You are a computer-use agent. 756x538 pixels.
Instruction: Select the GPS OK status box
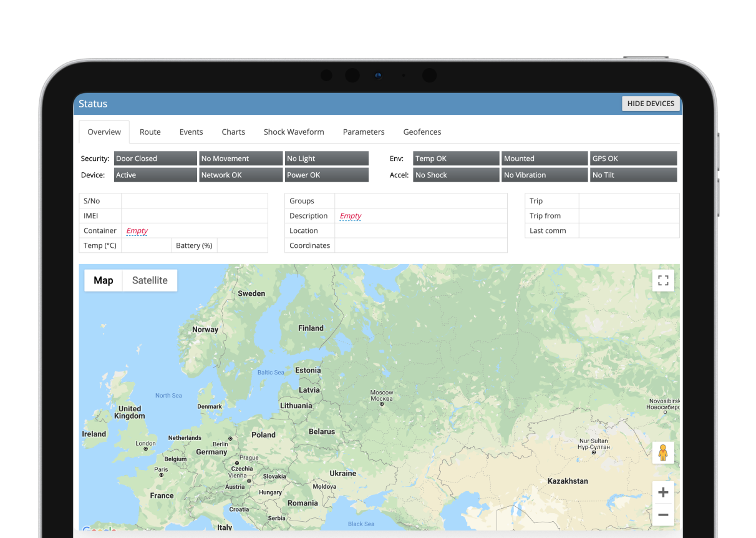[x=633, y=159]
